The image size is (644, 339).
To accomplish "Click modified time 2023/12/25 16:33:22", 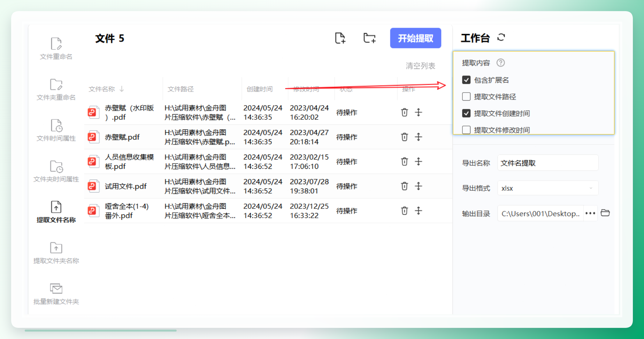I will coord(309,211).
